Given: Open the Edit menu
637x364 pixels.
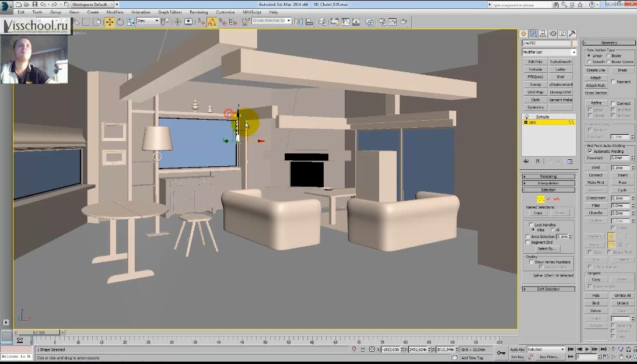Looking at the screenshot, I should (x=21, y=12).
